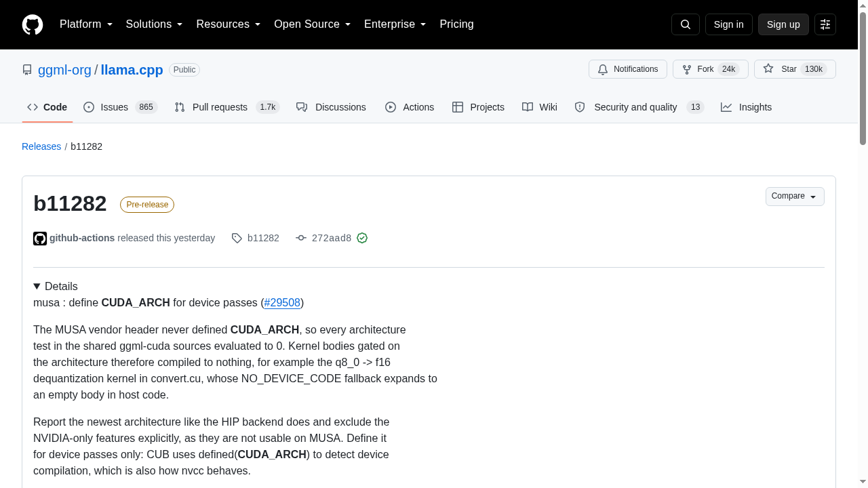Click the github-actions avatar icon
The height and width of the screenshot is (488, 868).
pyautogui.click(x=40, y=239)
